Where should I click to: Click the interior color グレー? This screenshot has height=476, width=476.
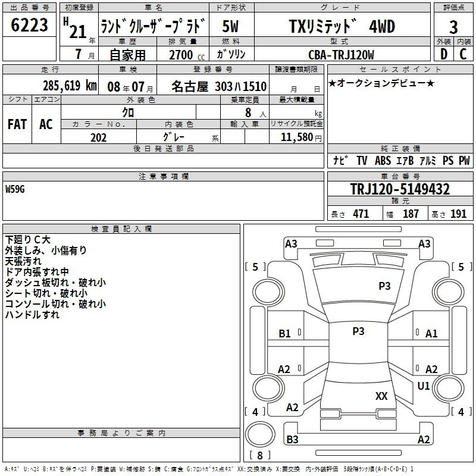pos(174,137)
